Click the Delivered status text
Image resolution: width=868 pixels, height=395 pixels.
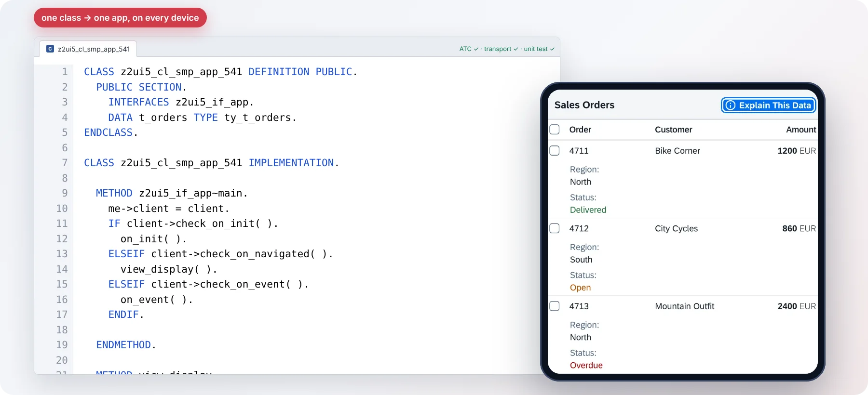tap(588, 210)
